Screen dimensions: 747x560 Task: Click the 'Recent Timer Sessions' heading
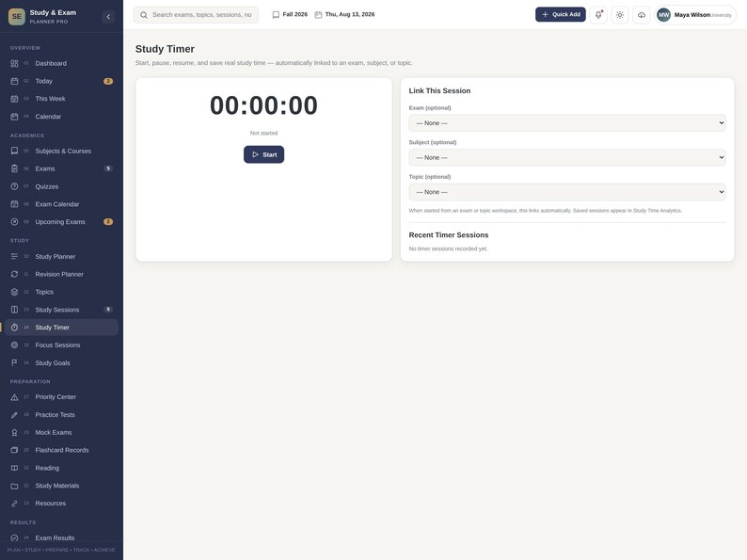pyautogui.click(x=449, y=235)
